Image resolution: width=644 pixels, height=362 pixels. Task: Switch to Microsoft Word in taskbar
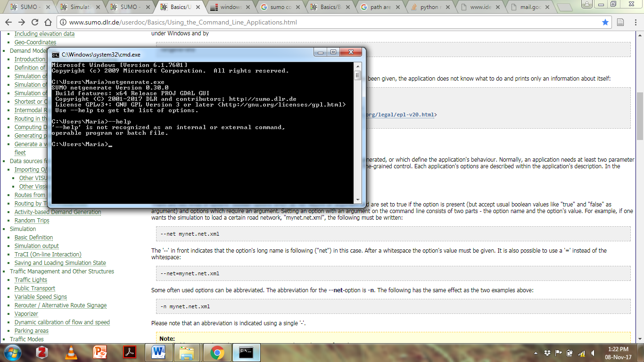(158, 352)
